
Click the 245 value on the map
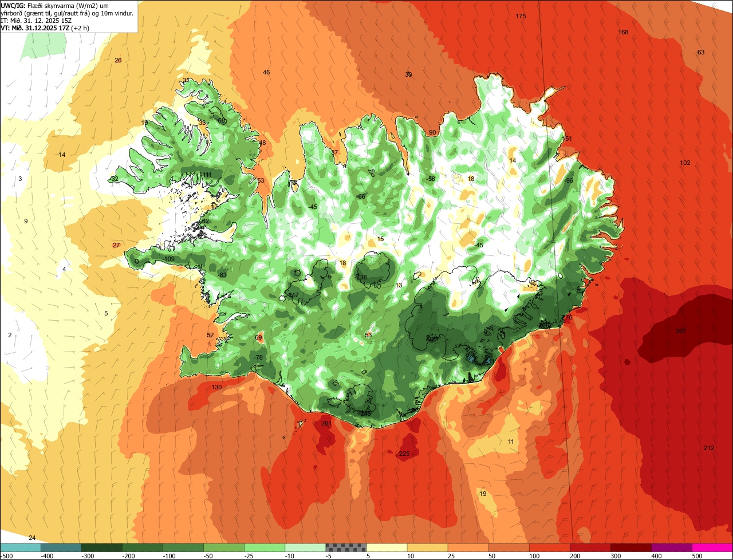click(x=365, y=413)
